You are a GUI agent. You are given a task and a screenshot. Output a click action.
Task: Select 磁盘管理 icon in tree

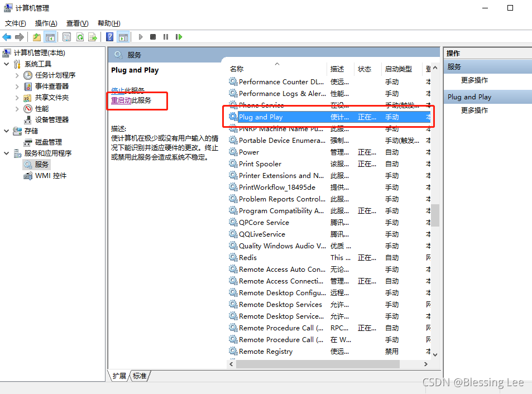(28, 142)
